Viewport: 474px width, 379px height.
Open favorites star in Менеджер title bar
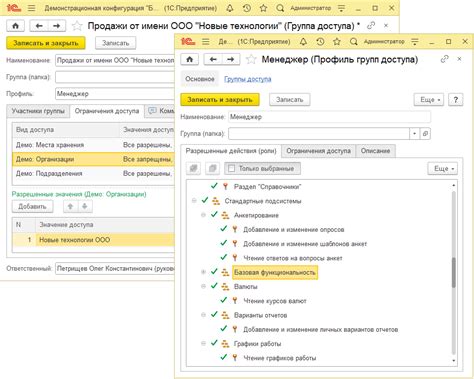click(337, 42)
